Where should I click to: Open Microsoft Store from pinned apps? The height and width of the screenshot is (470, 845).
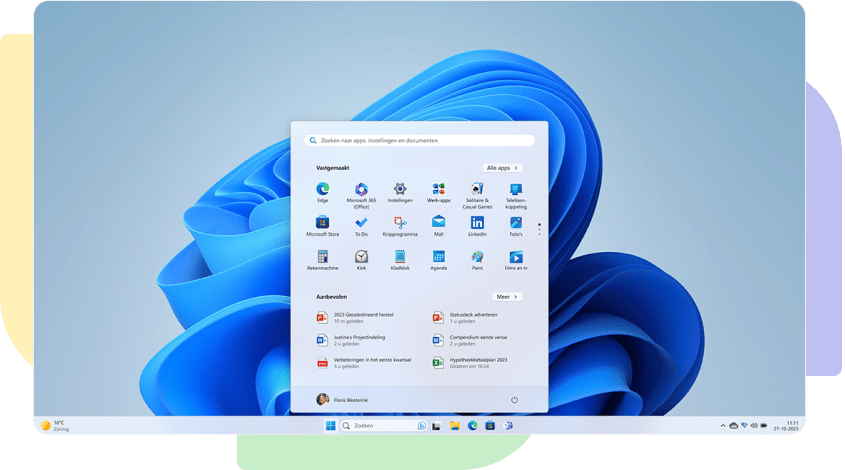322,226
